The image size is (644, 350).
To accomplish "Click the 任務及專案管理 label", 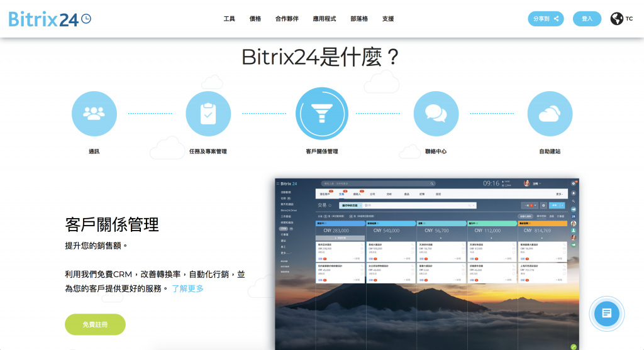I will click(208, 151).
